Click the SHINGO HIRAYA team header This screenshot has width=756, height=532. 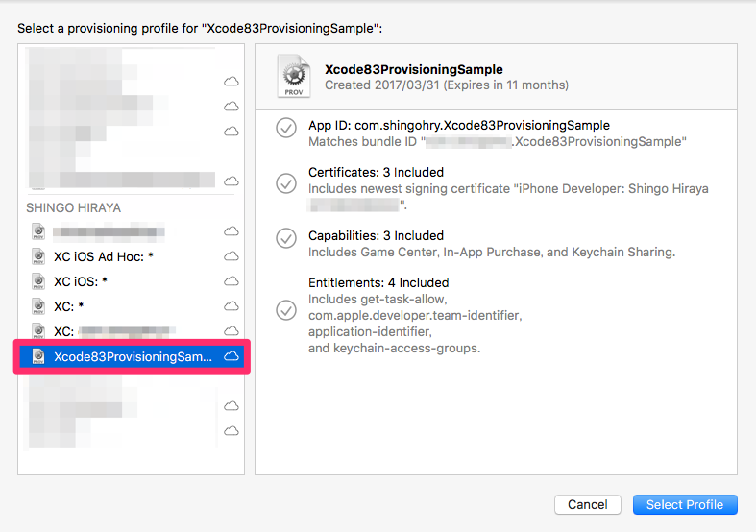pyautogui.click(x=73, y=207)
